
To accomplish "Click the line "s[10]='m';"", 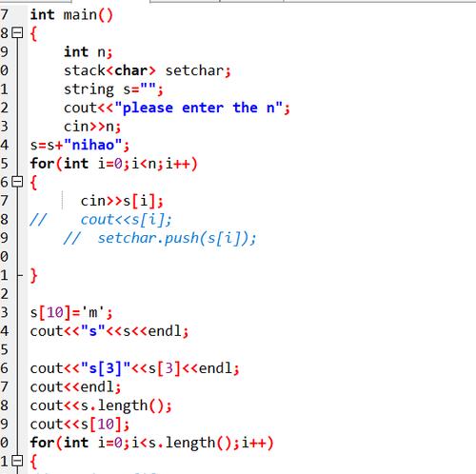I will (71, 312).
